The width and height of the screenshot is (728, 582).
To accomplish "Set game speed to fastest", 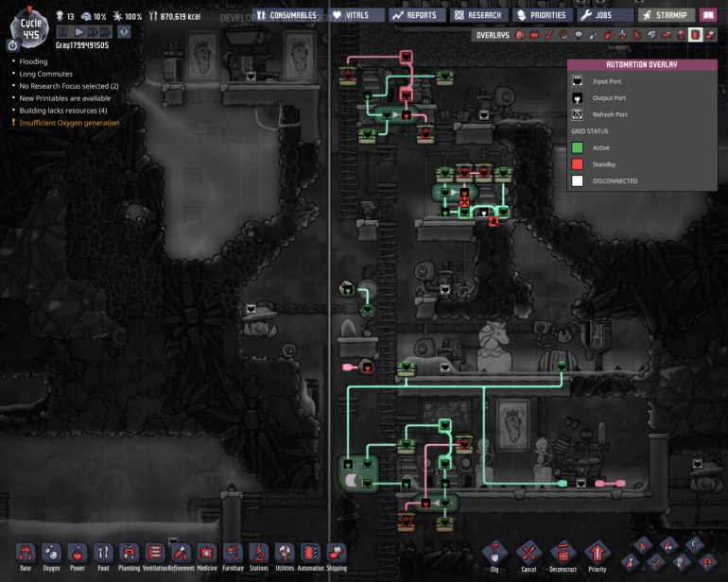I will pyautogui.click(x=105, y=32).
